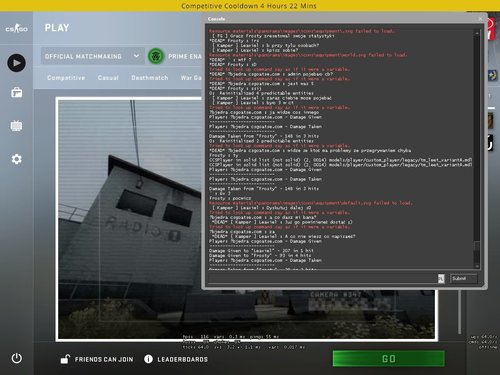Click the Play button in the sidebar
This screenshot has width=500, height=375.
click(16, 63)
